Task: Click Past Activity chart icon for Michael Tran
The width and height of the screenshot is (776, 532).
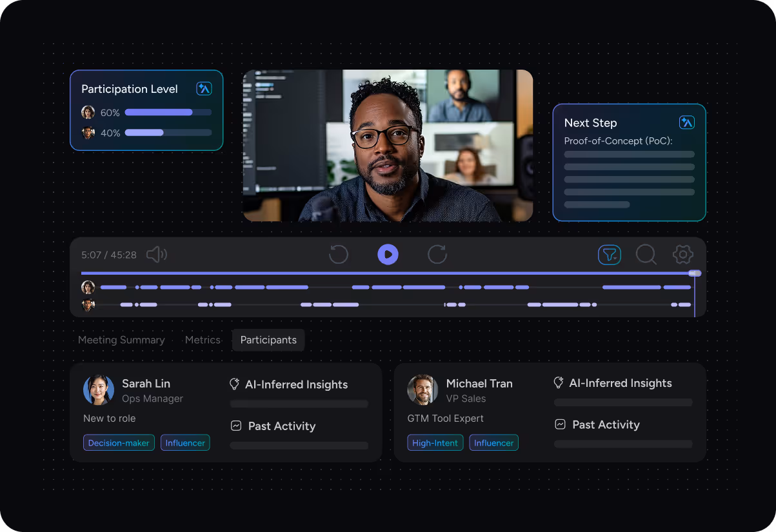Action: [560, 424]
